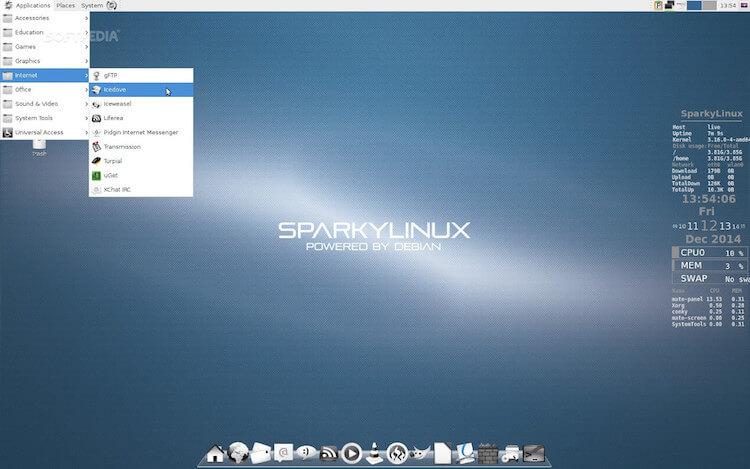Open the System menu
This screenshot has width=750, height=469.
(x=92, y=5)
